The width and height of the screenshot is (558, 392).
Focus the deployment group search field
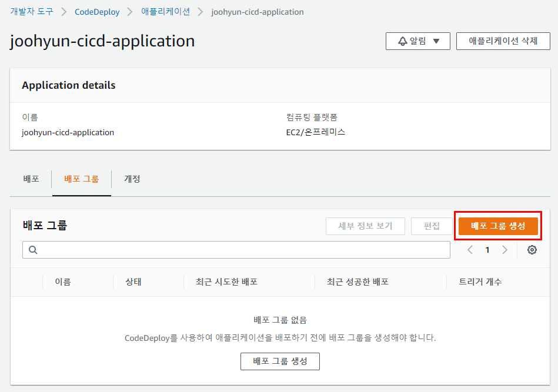point(236,250)
